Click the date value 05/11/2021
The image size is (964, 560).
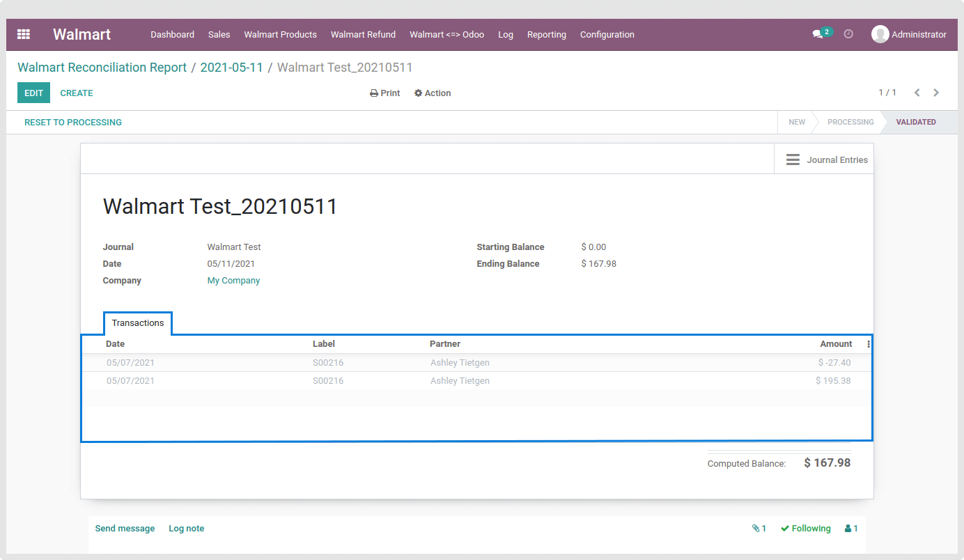pyautogui.click(x=231, y=264)
